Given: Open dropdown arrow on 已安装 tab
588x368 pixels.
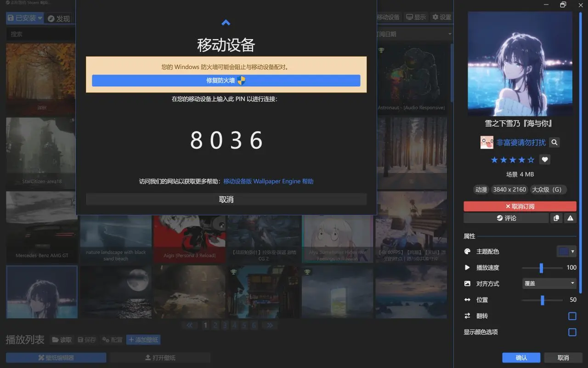Looking at the screenshot, I should (x=40, y=18).
